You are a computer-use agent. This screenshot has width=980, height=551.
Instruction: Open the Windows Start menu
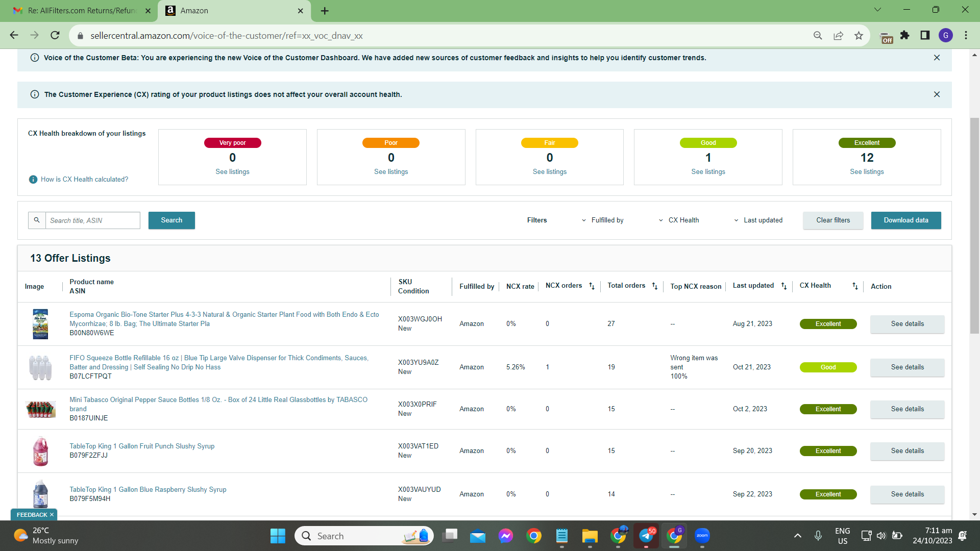pyautogui.click(x=278, y=536)
